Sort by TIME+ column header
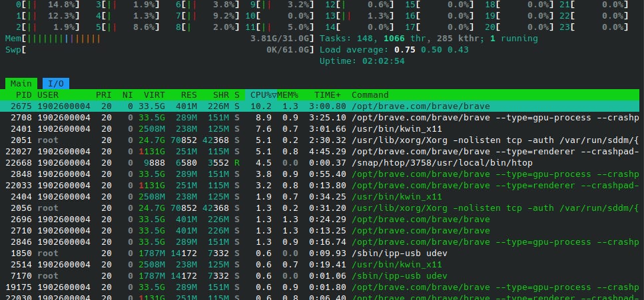This screenshot has width=644, height=300. pyautogui.click(x=328, y=95)
